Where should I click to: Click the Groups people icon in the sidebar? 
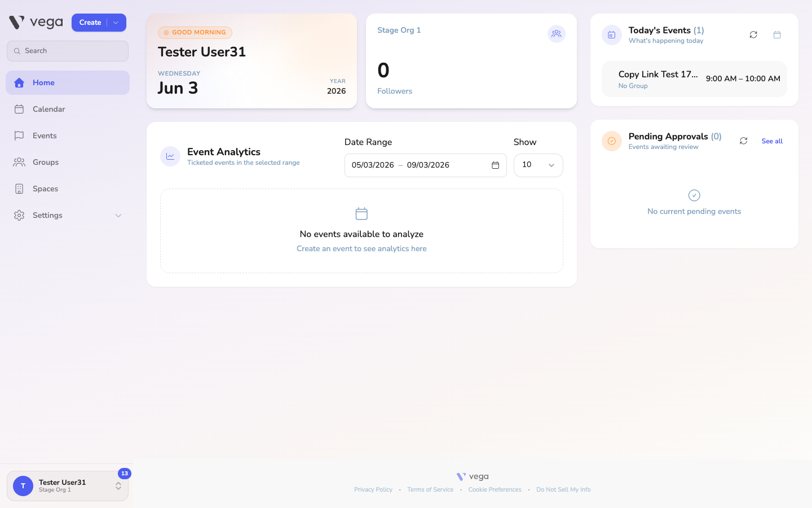19,162
